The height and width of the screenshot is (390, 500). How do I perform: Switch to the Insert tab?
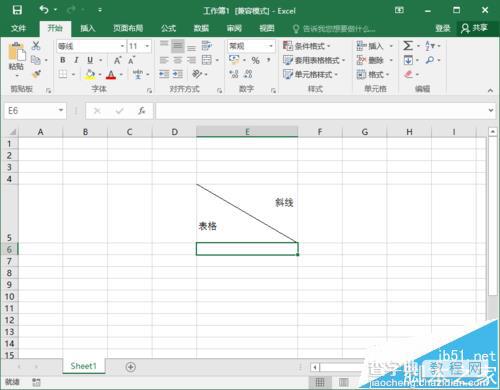(x=88, y=28)
